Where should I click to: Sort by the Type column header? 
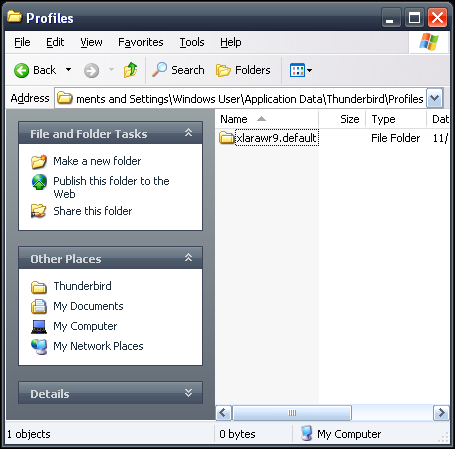tap(396, 119)
